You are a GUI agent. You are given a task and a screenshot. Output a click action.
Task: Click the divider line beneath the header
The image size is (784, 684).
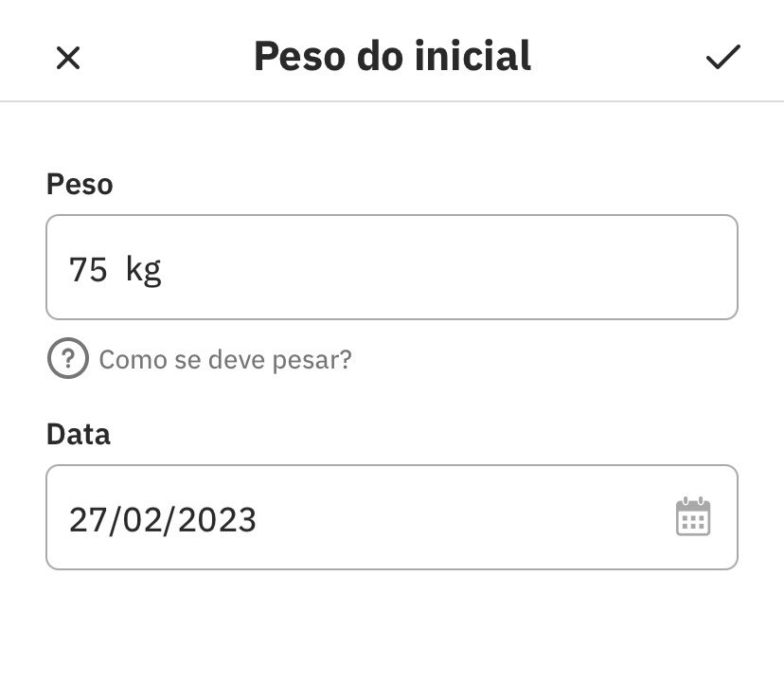[392, 101]
